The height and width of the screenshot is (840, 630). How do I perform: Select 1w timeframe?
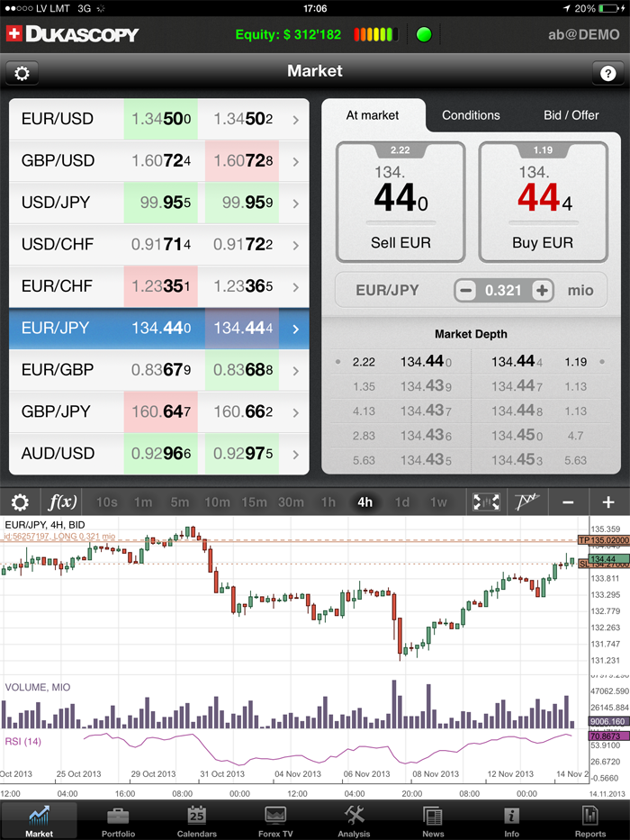point(438,502)
